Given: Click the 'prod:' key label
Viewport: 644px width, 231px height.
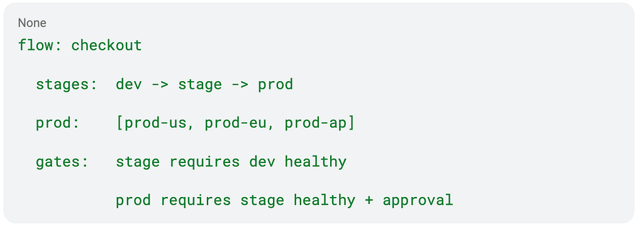Looking at the screenshot, I should (57, 123).
